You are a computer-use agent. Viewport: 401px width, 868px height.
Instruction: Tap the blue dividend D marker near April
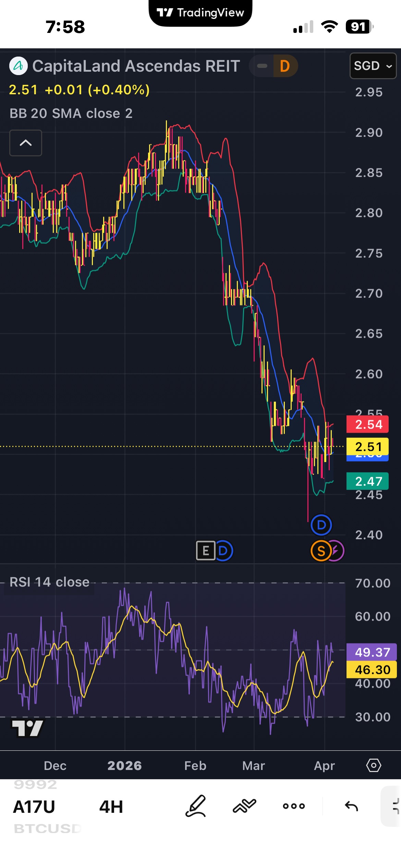tap(321, 525)
